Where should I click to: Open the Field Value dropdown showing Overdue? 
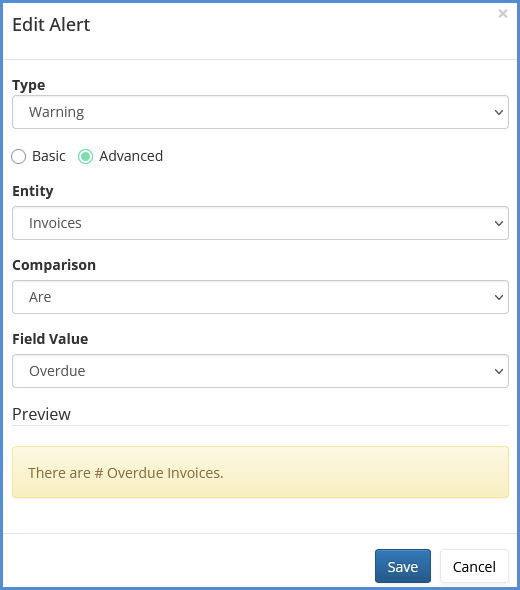[260, 371]
